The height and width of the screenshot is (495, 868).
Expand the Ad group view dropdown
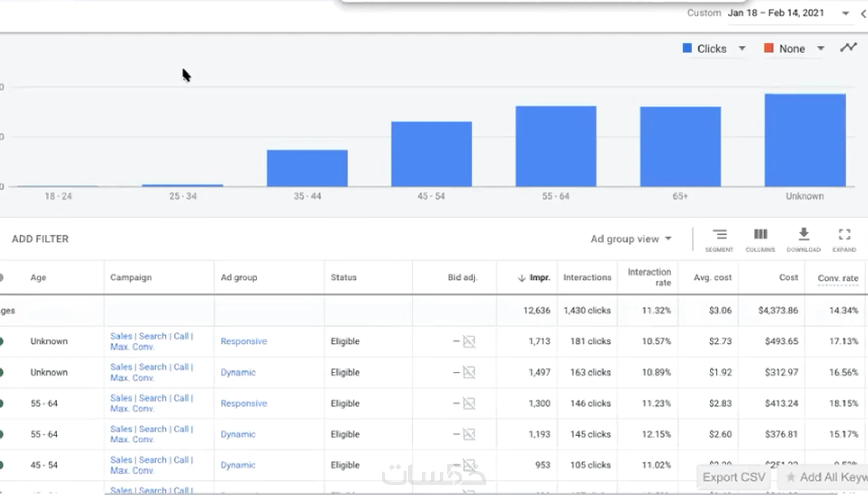631,239
